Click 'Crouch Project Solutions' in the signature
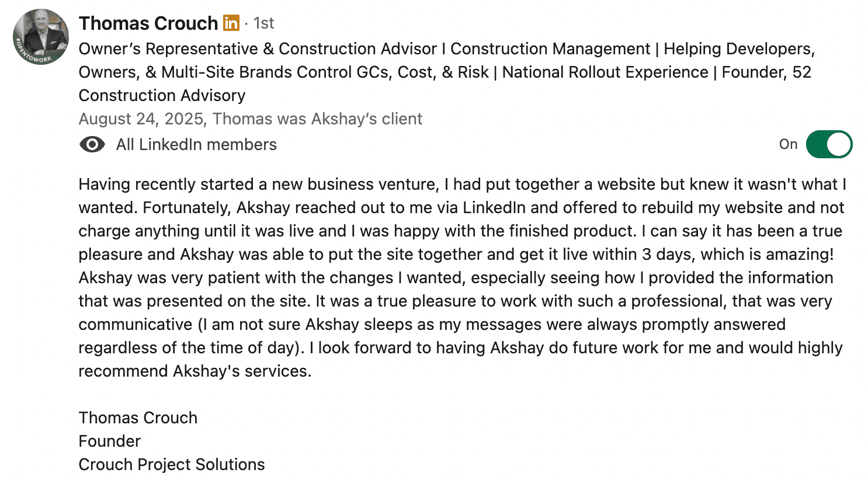Viewport: 868px width, 480px height. pos(171,464)
